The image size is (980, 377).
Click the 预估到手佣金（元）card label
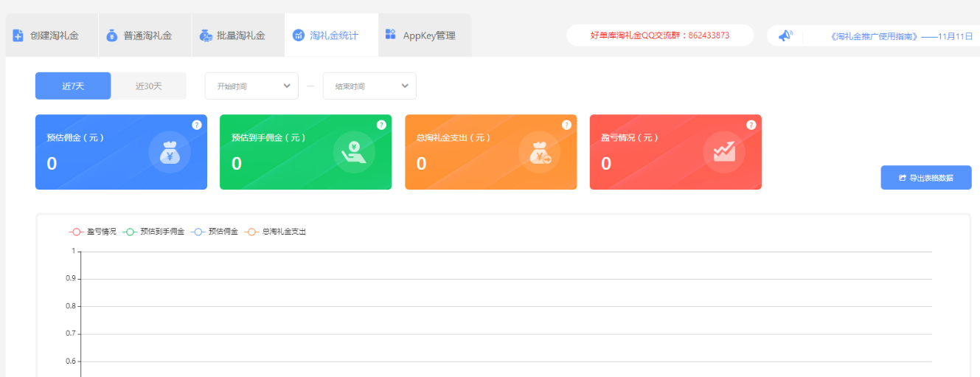pyautogui.click(x=268, y=137)
